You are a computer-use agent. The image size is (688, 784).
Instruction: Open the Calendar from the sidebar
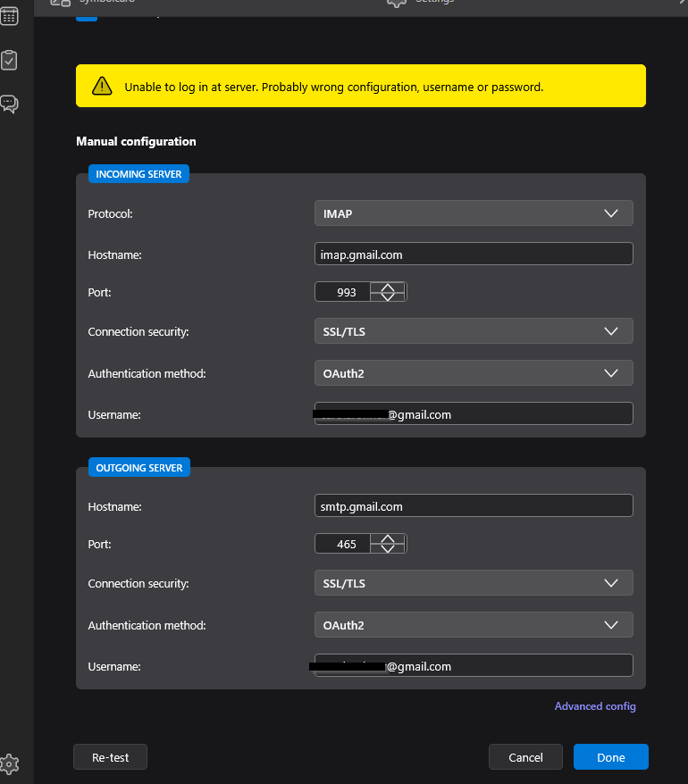[x=10, y=16]
